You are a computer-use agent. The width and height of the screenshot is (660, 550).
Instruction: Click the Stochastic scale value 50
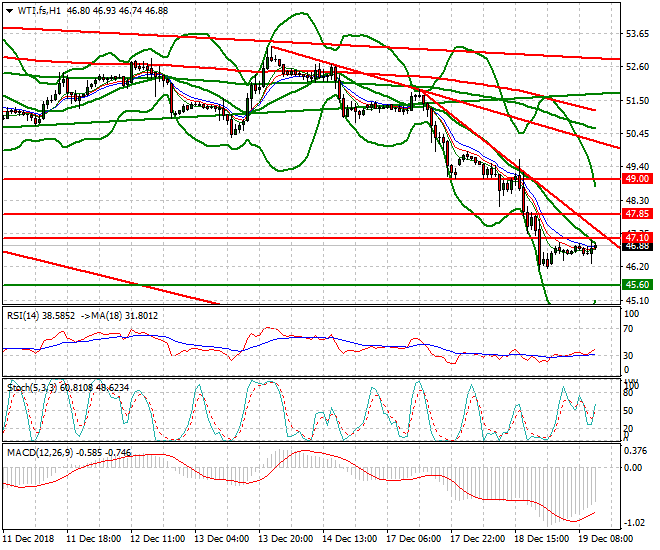(628, 411)
